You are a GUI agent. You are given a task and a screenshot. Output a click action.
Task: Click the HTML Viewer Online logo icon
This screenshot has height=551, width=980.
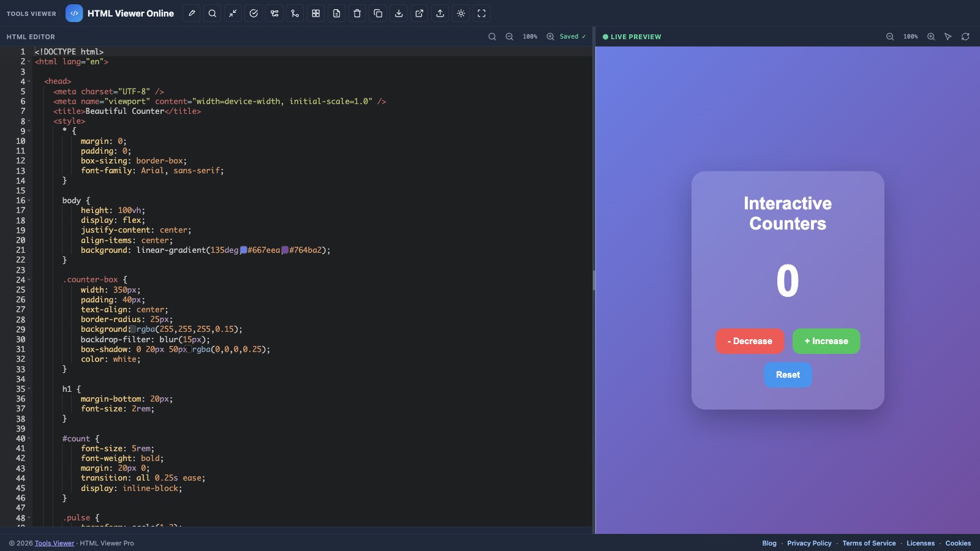click(x=74, y=13)
